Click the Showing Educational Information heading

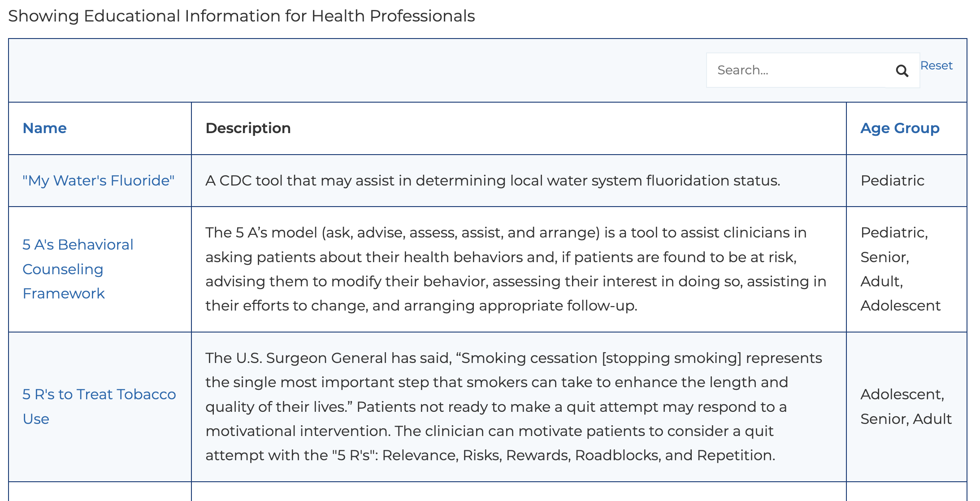coord(242,16)
